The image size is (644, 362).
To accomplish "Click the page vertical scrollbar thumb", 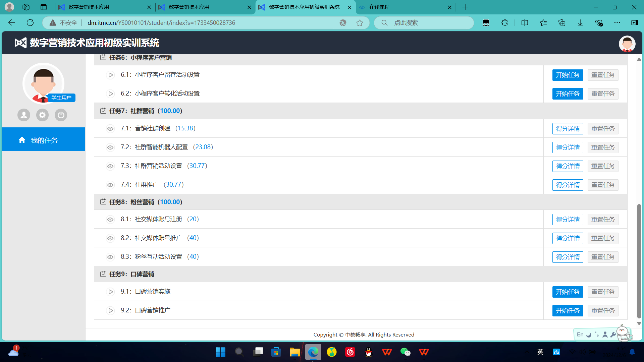I will point(639,261).
